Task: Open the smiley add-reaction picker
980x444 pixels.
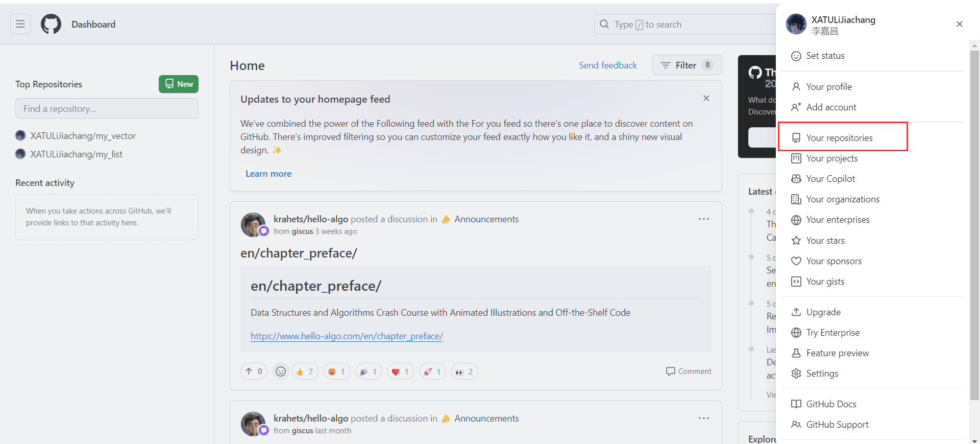Action: point(281,371)
